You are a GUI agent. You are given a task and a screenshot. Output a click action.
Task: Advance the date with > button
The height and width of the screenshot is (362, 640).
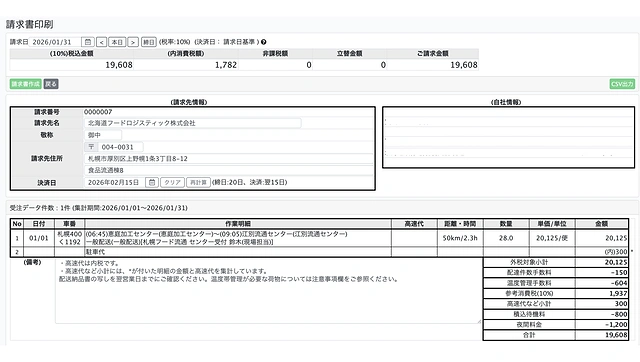tap(133, 42)
